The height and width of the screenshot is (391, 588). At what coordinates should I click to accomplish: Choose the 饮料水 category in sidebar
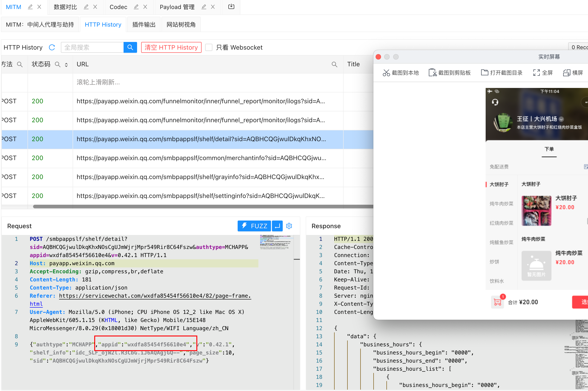tap(496, 281)
